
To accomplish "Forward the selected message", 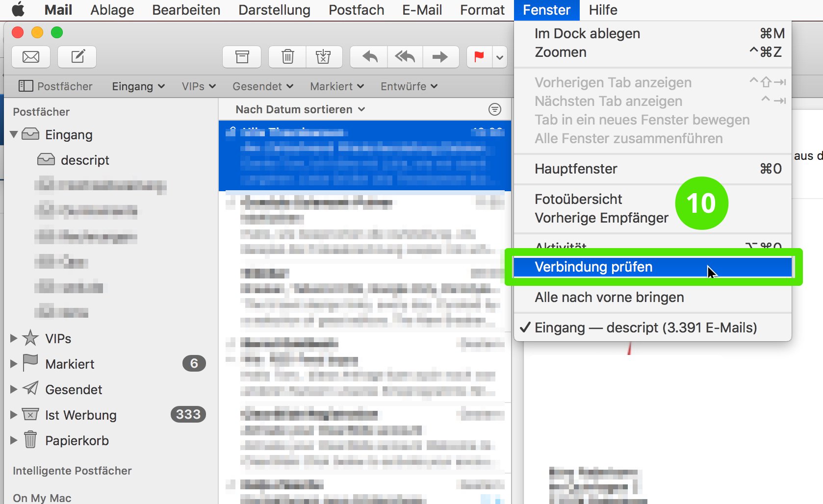I will point(441,57).
